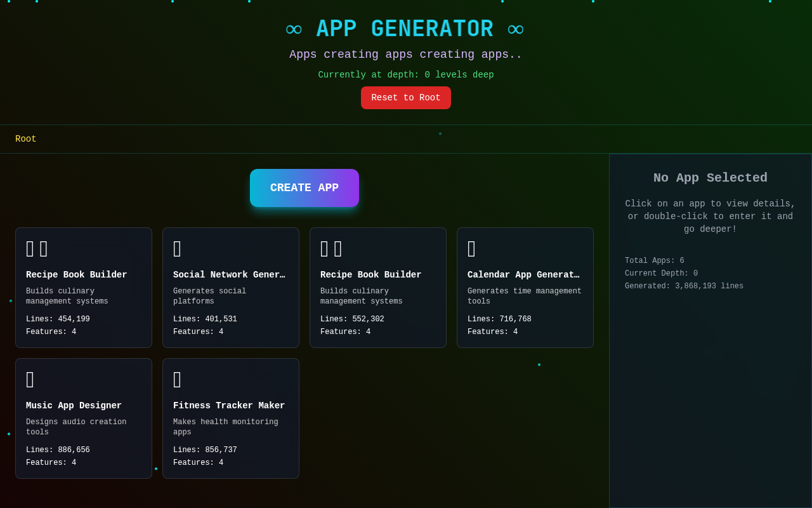
Task: Select the Root breadcrumb link
Action: 25,138
